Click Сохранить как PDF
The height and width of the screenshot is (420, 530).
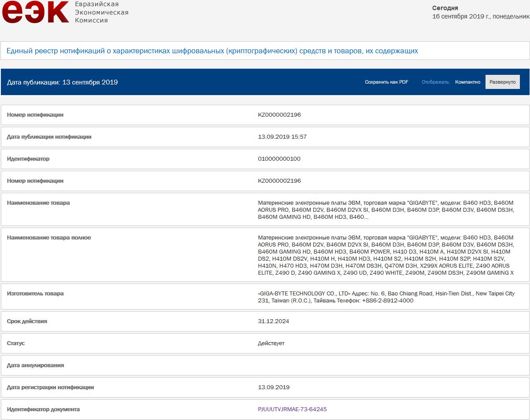coord(386,82)
